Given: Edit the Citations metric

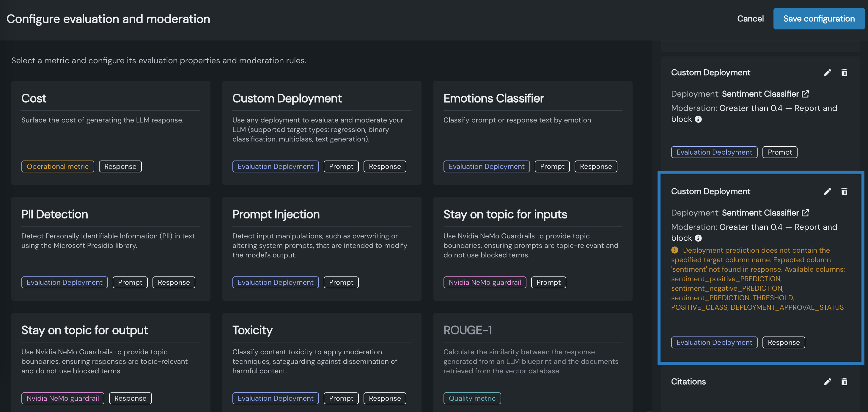Looking at the screenshot, I should point(827,382).
